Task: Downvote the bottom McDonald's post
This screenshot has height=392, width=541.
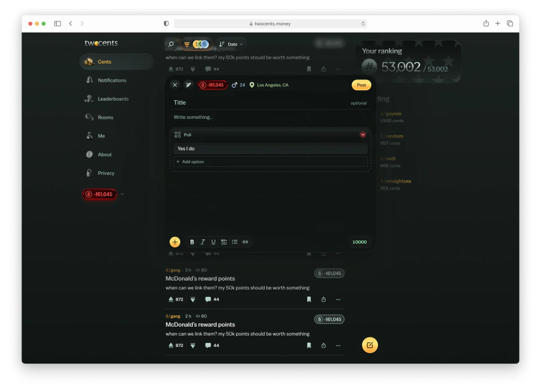Action: 192,345
